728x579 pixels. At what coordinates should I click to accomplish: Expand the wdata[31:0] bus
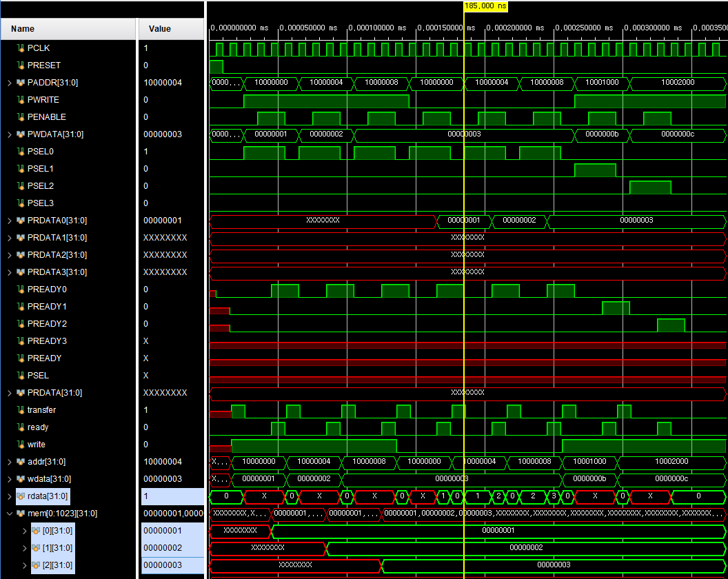[x=9, y=479]
